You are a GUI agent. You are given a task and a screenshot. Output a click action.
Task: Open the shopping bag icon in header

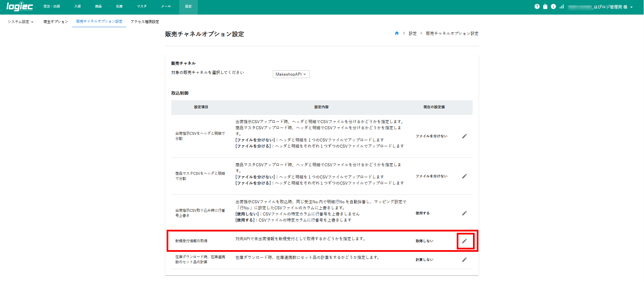click(x=545, y=6)
